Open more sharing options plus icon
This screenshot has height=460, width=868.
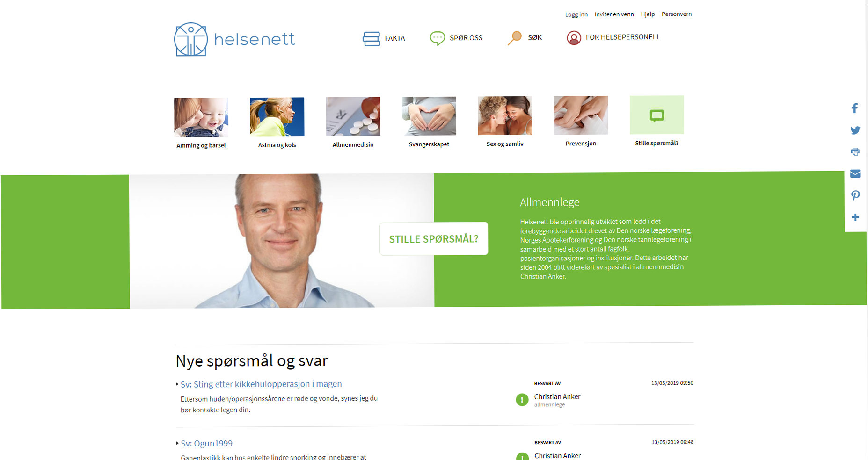tap(855, 217)
